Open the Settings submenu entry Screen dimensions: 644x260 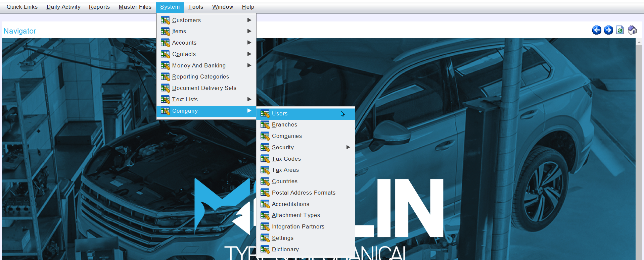(x=306, y=238)
